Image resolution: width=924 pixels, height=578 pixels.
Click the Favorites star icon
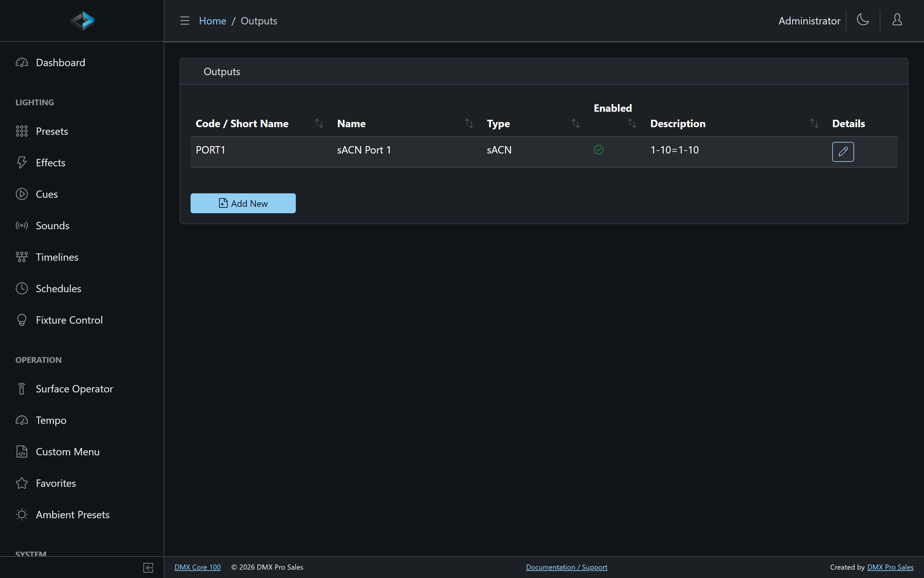pos(22,483)
